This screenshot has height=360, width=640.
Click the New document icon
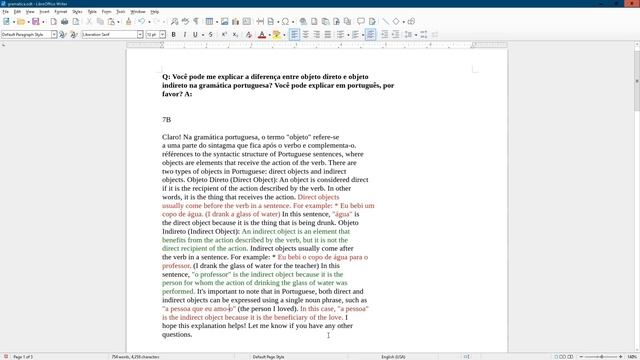[x=6, y=22]
